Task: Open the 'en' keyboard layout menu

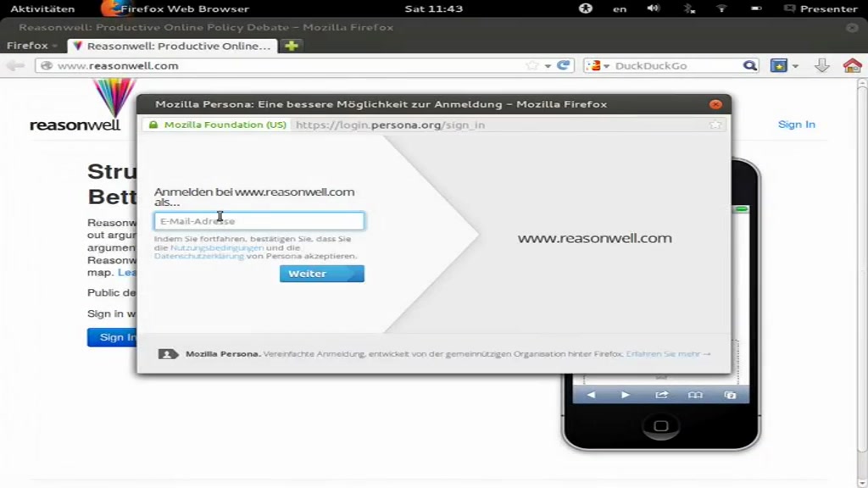Action: [620, 8]
